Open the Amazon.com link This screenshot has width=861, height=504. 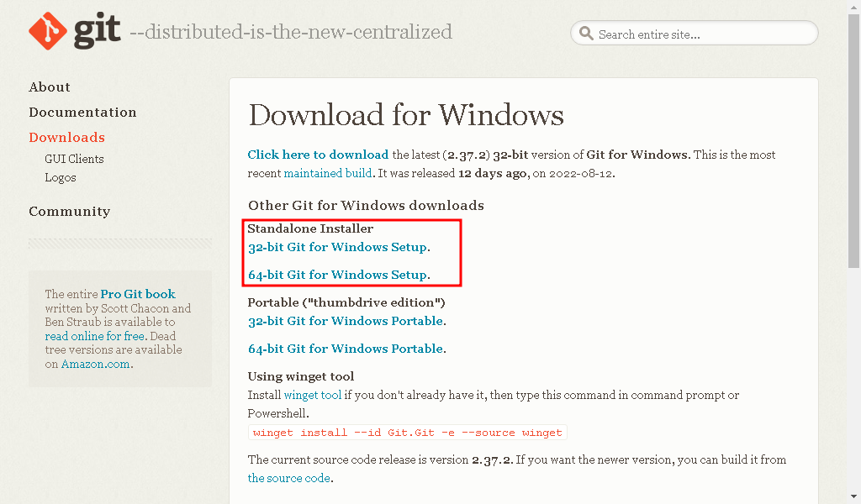coord(96,365)
